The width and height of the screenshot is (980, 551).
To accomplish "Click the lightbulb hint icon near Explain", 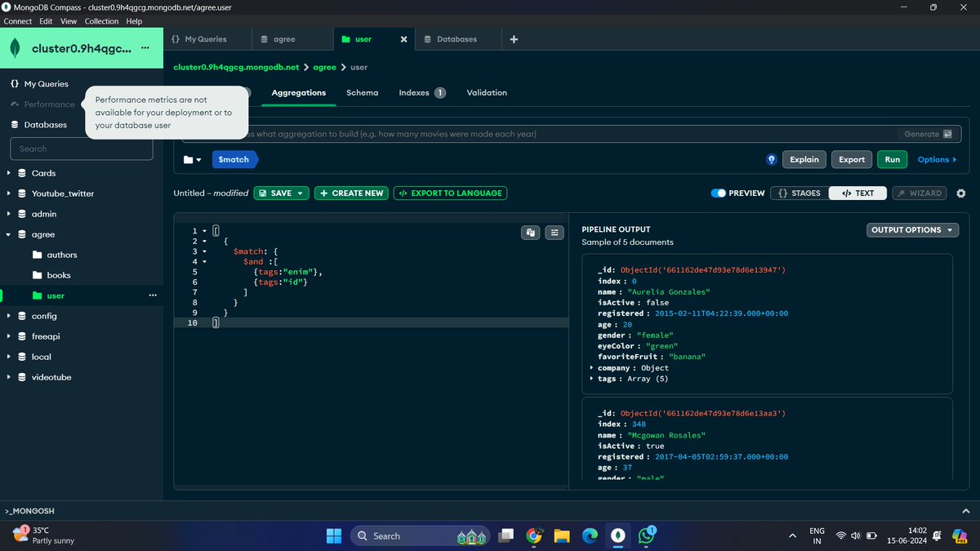I will point(771,159).
